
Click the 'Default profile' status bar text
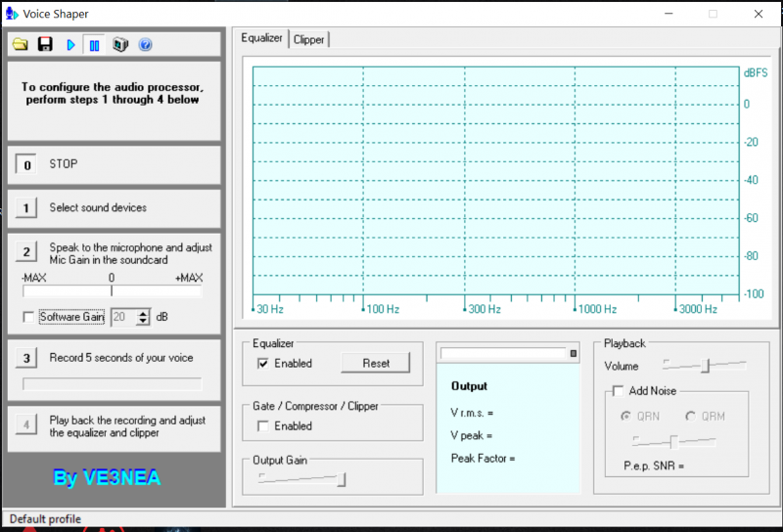point(45,519)
